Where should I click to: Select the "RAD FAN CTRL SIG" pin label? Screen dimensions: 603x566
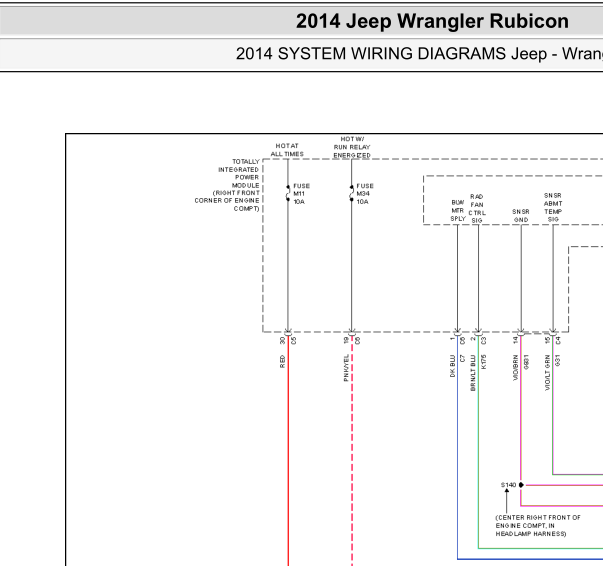click(x=477, y=208)
